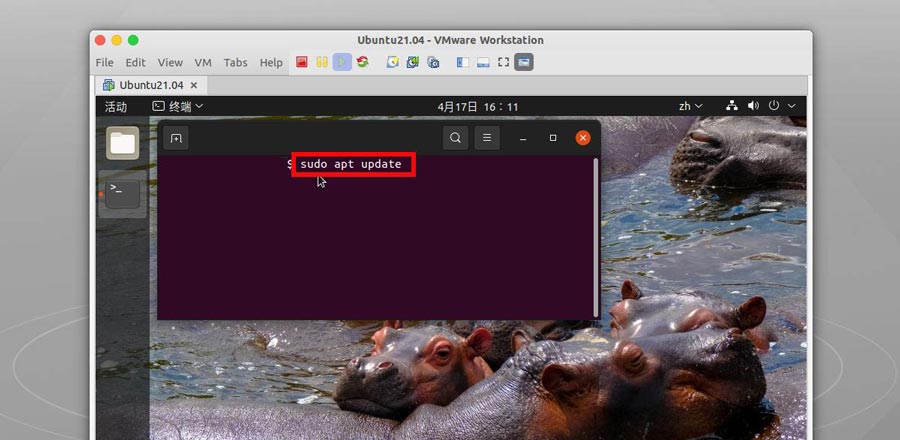Toggle the library sidebar view icon

coord(463,62)
